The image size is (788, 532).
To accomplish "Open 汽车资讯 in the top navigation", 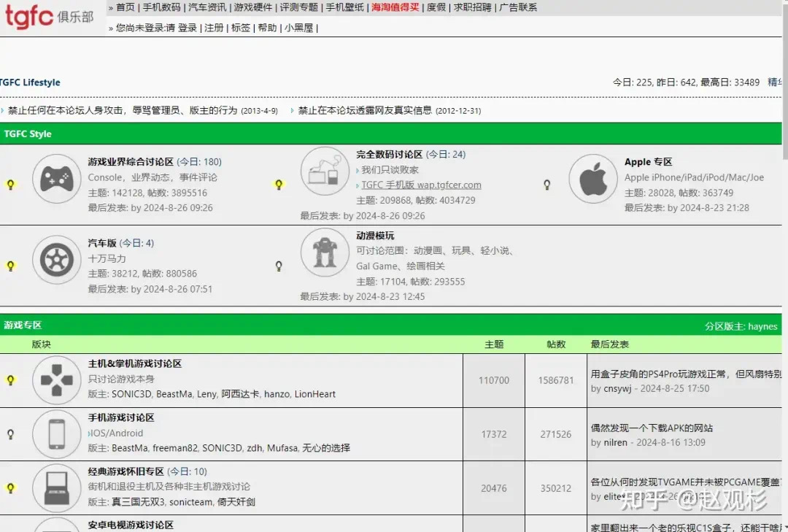I will click(x=207, y=7).
